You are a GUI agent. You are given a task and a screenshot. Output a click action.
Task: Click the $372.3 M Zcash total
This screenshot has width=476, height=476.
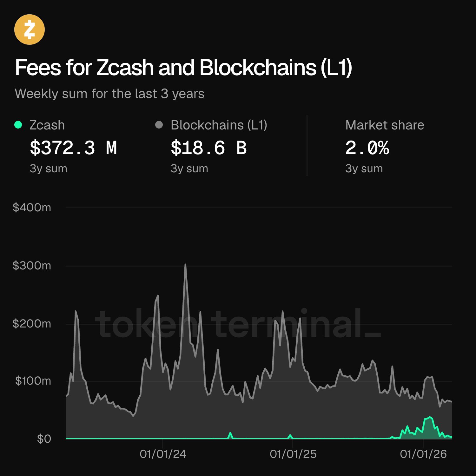(x=74, y=148)
